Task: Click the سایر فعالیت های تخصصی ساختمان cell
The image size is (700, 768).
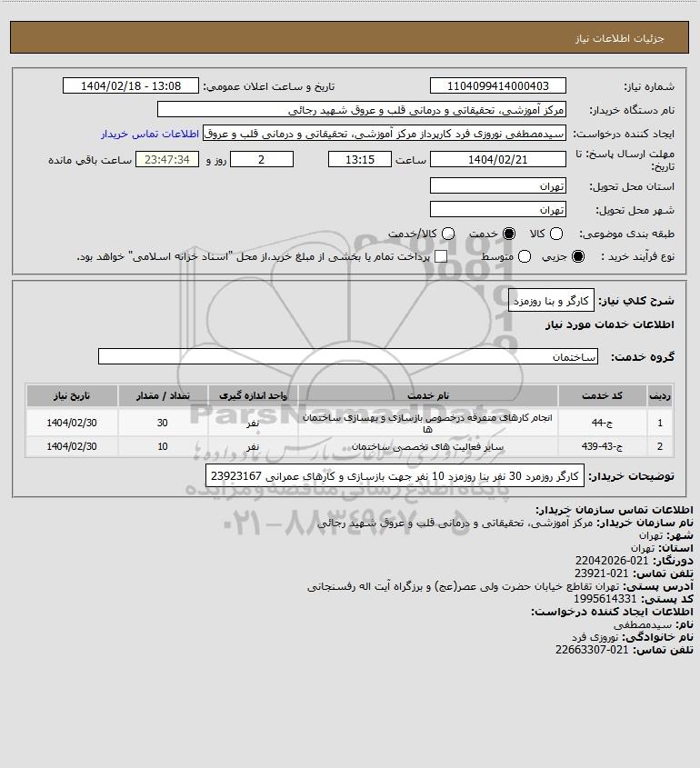Action: coord(427,446)
